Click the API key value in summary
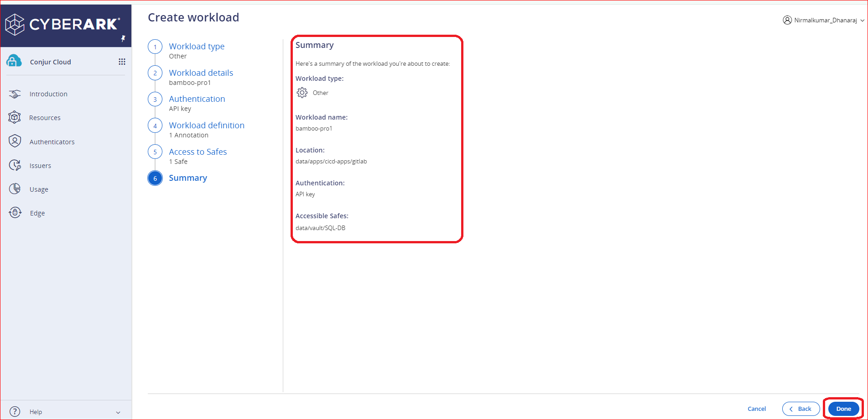The width and height of the screenshot is (868, 420). (305, 194)
